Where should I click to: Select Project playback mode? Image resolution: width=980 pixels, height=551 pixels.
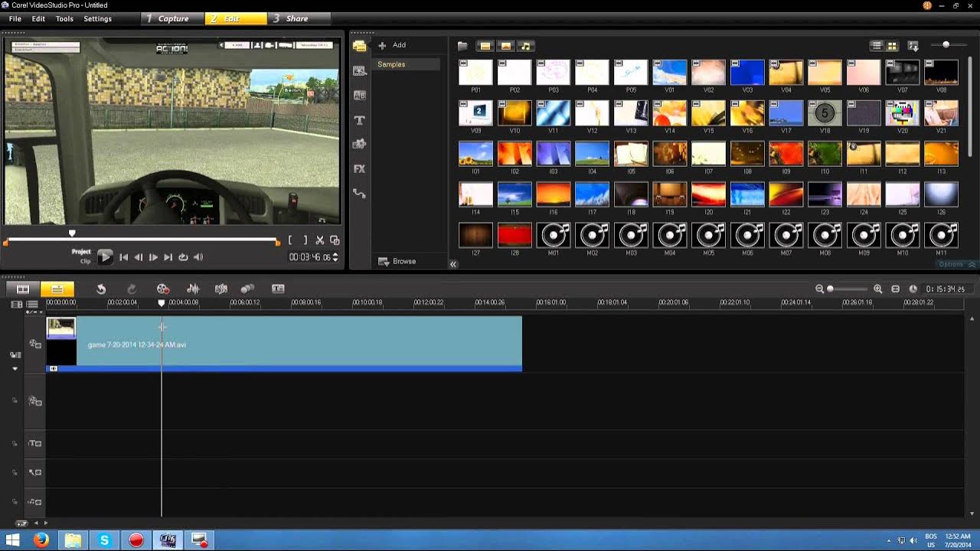click(81, 252)
